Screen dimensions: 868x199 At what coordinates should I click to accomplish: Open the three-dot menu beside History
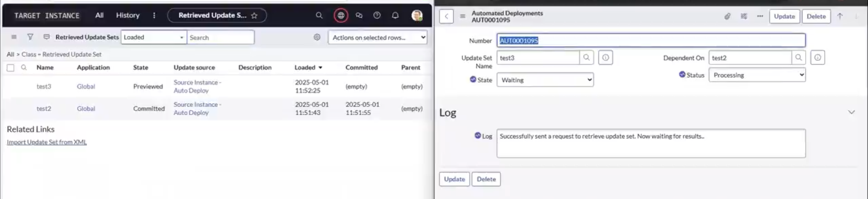[x=154, y=15]
